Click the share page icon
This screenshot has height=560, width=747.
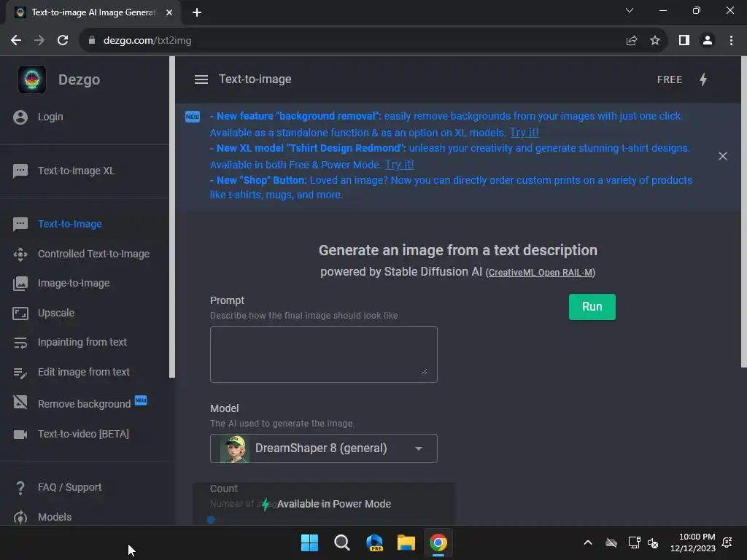coord(632,41)
